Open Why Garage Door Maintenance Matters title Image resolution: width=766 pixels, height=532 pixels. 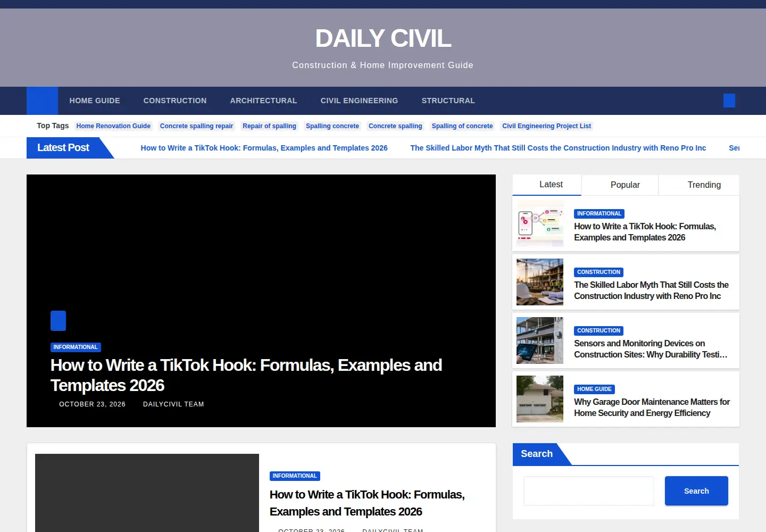point(652,408)
